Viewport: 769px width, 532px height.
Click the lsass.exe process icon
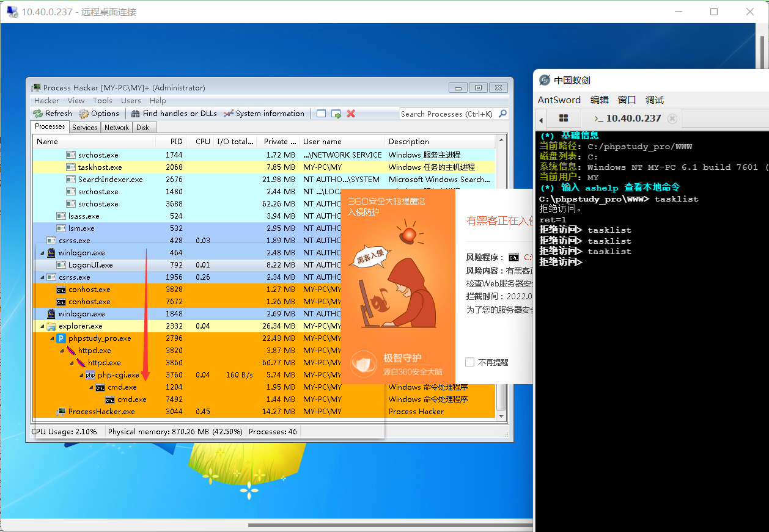(x=61, y=216)
